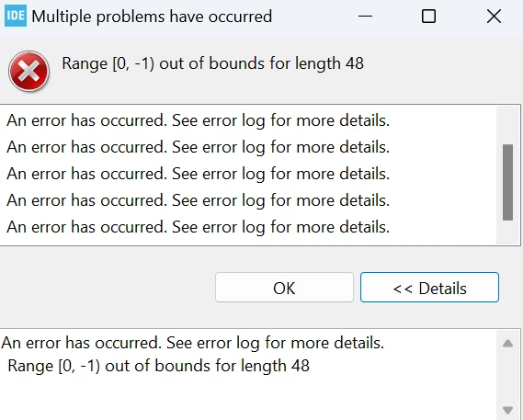The width and height of the screenshot is (523, 420).
Task: Select the second error entry in list
Action: (x=199, y=147)
